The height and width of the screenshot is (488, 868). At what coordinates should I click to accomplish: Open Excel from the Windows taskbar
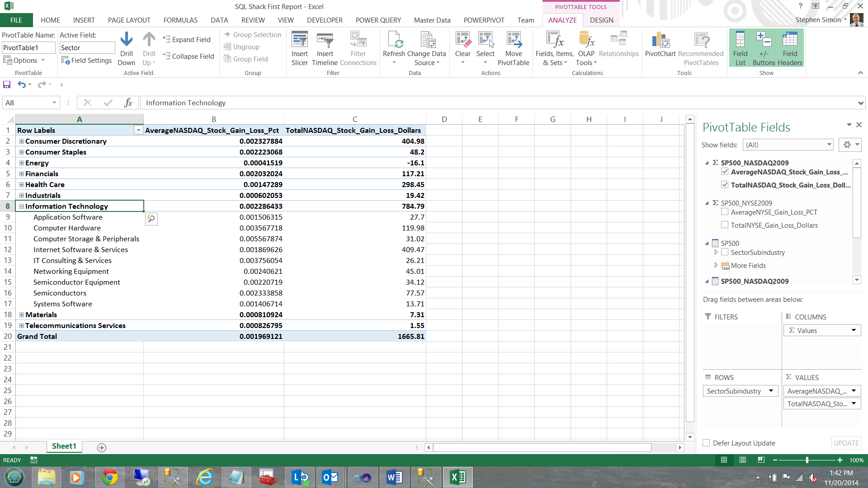click(458, 477)
